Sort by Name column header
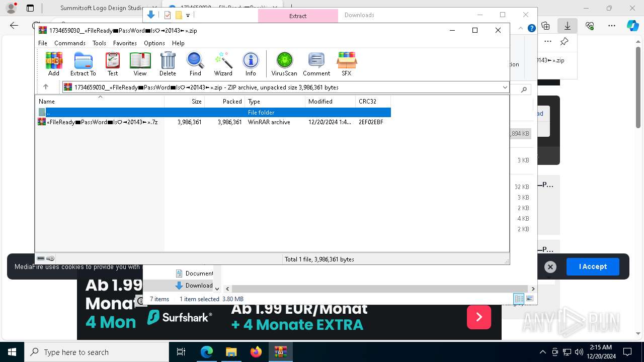644x362 pixels. (x=100, y=101)
